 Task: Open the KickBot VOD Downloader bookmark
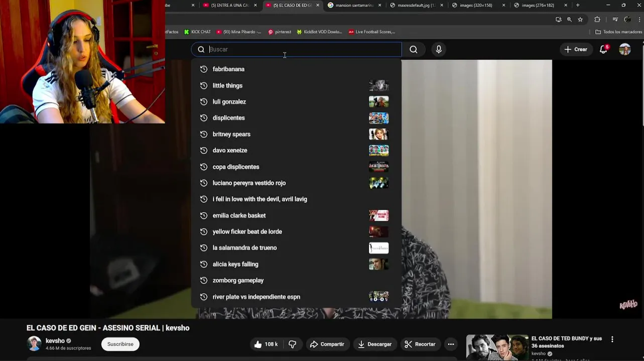tap(319, 32)
